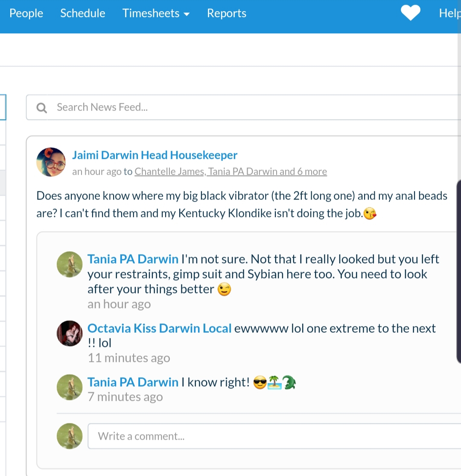The image size is (461, 476).
Task: Open the post author's profile picture
Action: [51, 162]
